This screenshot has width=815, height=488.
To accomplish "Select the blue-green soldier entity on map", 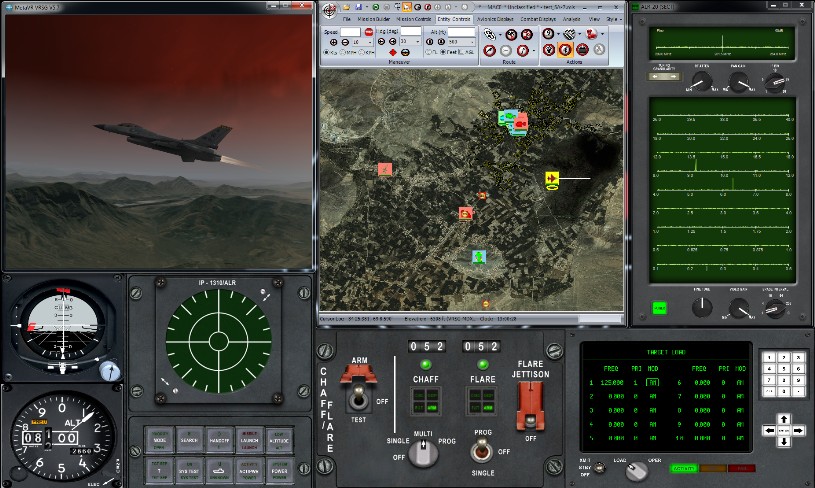I will tap(479, 256).
